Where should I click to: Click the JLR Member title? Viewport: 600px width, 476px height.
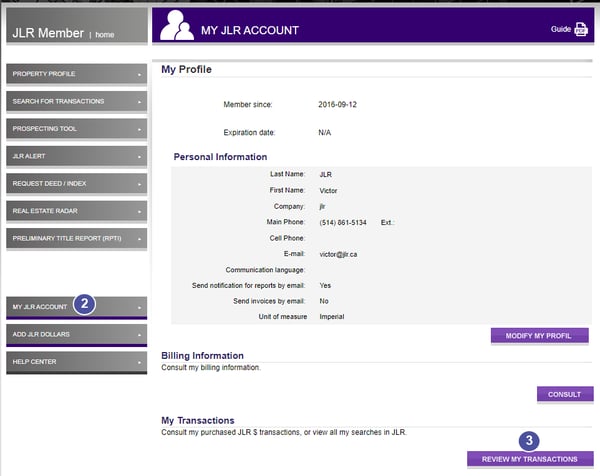coord(48,33)
